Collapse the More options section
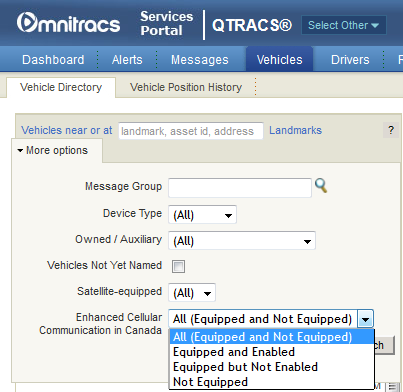 (53, 150)
